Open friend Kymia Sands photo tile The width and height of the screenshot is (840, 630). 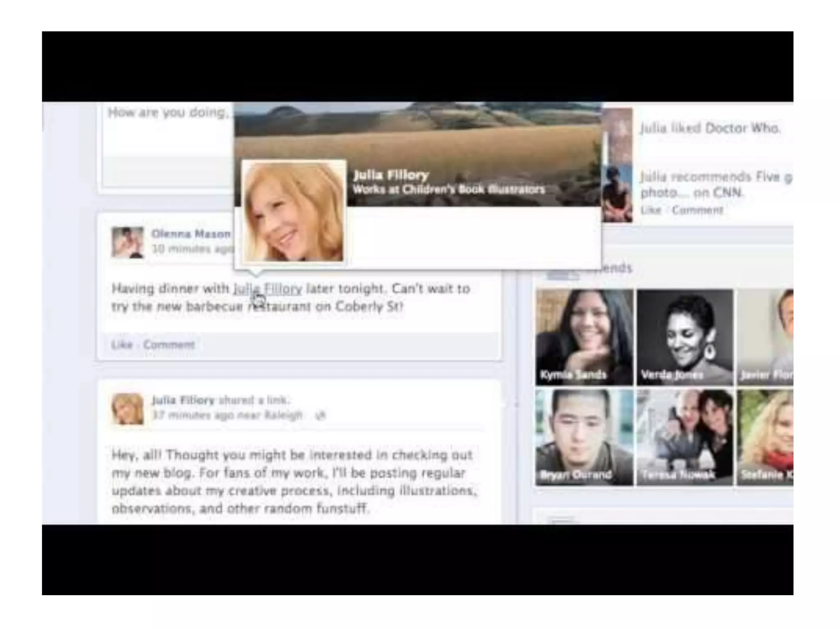(584, 337)
